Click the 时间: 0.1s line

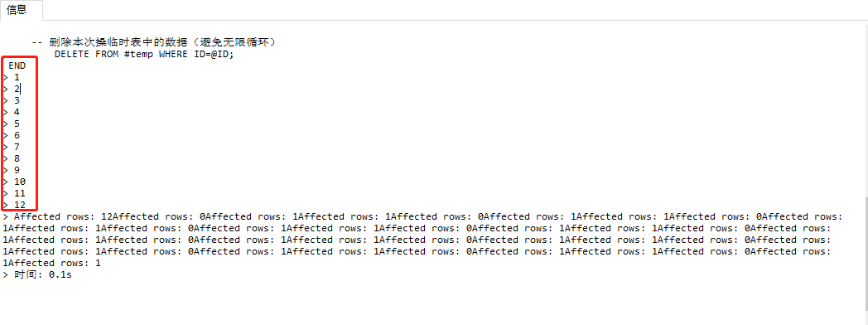(x=37, y=275)
